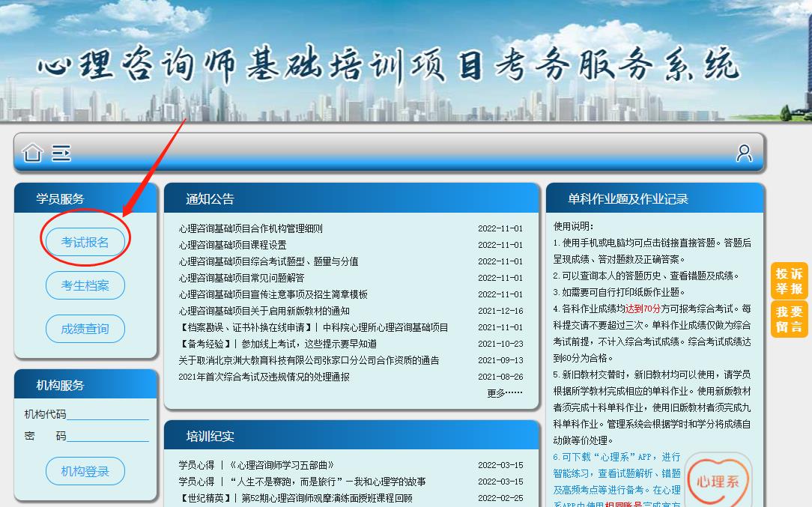Click the date 2022-11-01 beside 合作机构管理细则

pyautogui.click(x=500, y=228)
